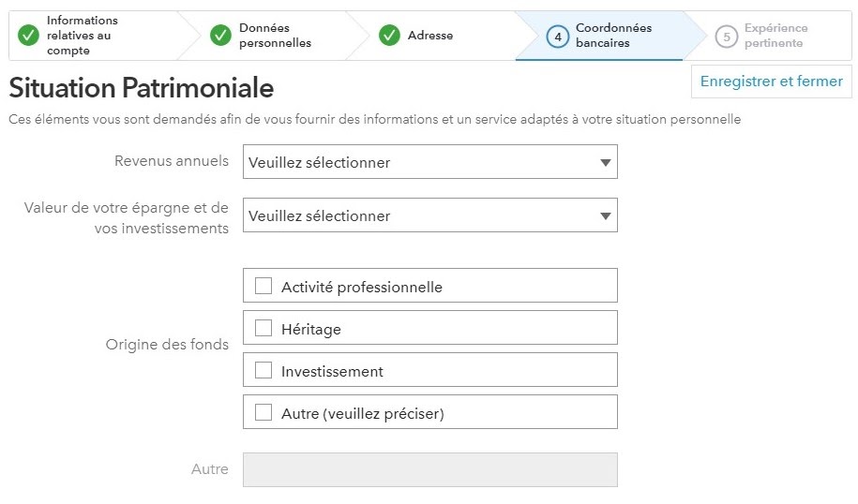Click the Autre text input field
This screenshot has height=504, width=858.
coord(429,469)
